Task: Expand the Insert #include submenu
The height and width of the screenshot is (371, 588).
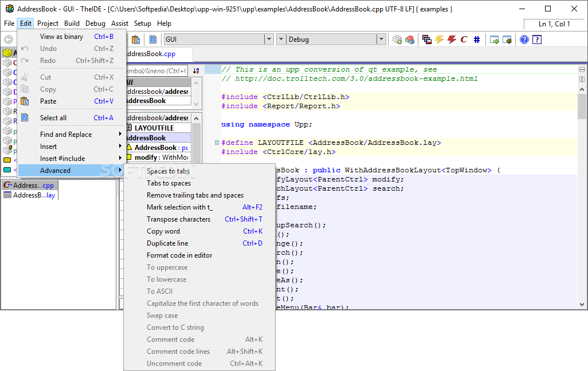Action: coord(72,158)
